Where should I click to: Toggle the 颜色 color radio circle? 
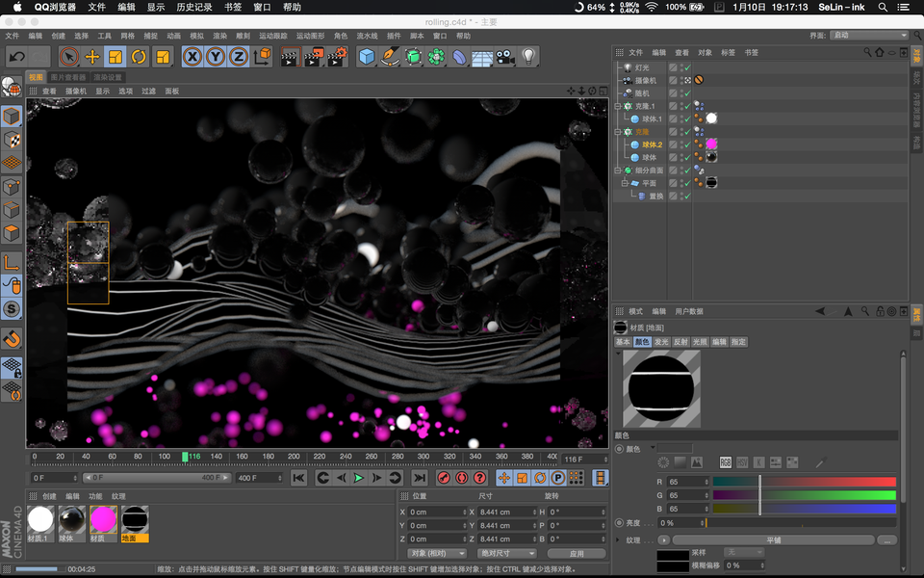point(619,449)
